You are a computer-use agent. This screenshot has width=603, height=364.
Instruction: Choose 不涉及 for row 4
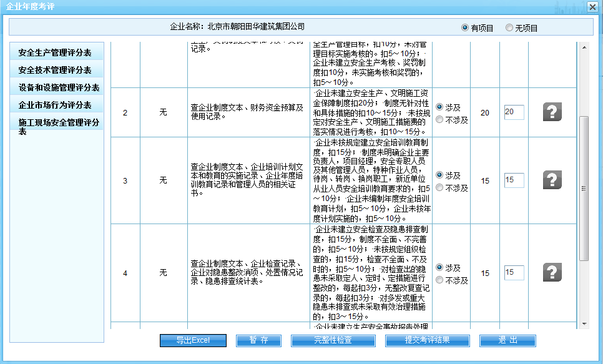(439, 280)
